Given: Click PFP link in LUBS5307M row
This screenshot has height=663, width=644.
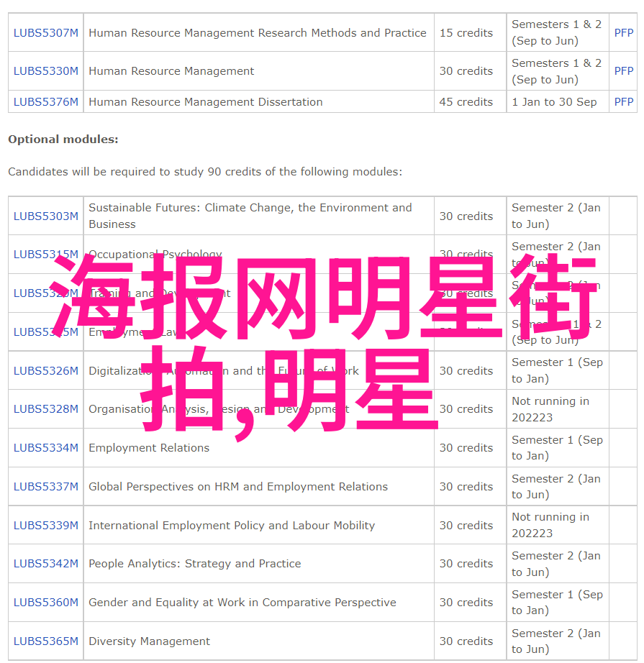Looking at the screenshot, I should [624, 33].
